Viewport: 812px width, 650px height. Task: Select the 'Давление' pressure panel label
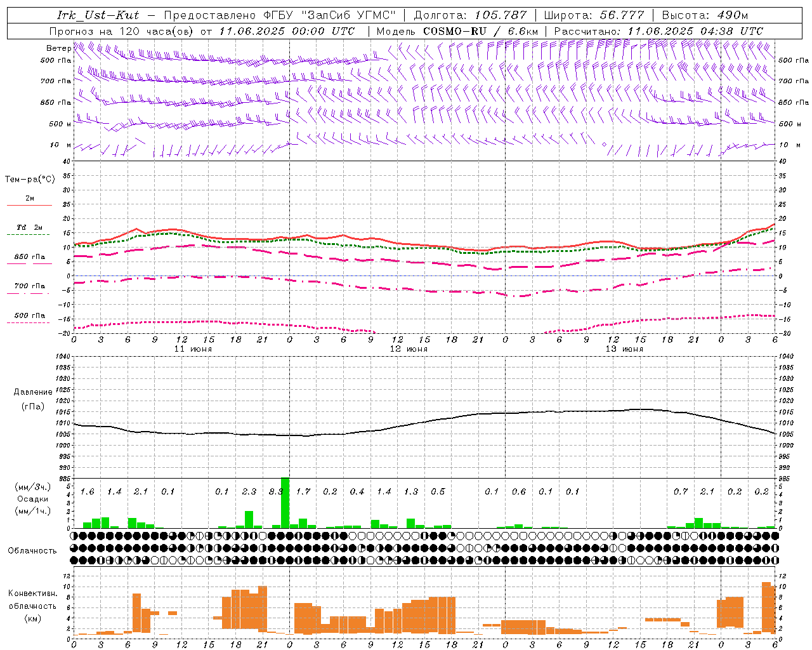(33, 392)
